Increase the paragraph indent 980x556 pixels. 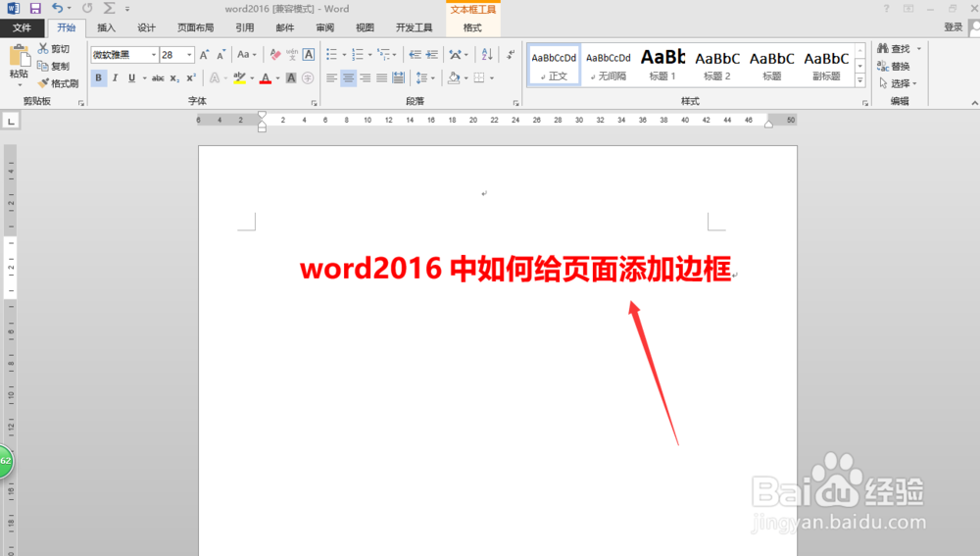(432, 55)
